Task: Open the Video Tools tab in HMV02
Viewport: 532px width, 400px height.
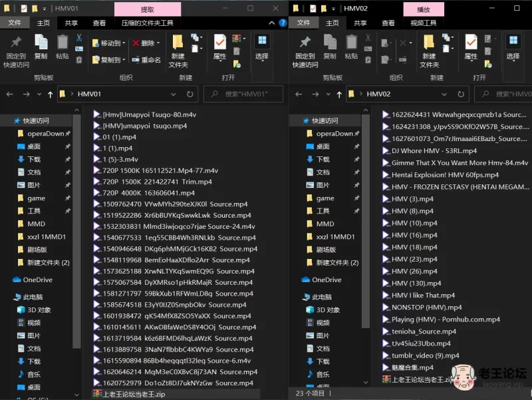Action: point(423,23)
